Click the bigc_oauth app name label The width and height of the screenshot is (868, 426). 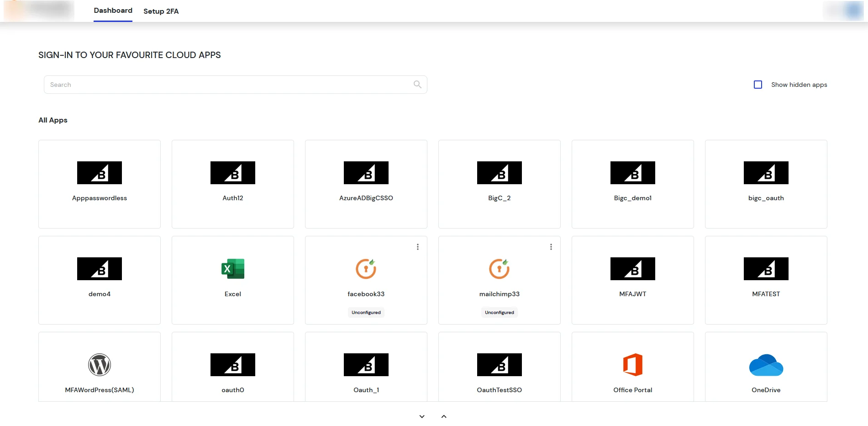pos(766,198)
